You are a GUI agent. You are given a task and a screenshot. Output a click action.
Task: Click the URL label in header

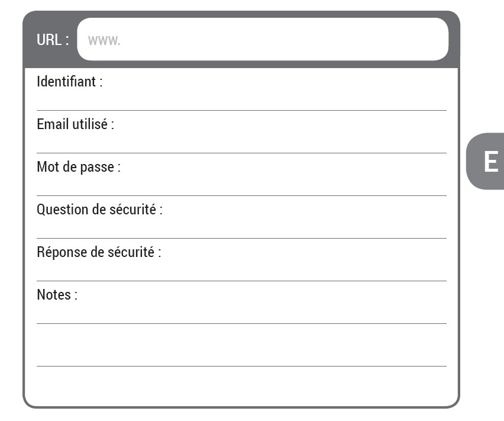[53, 40]
